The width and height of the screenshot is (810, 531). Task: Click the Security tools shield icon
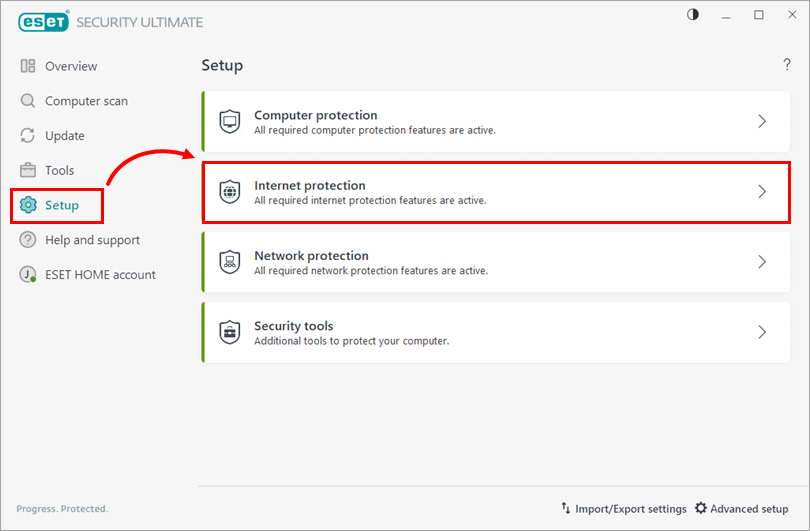point(230,332)
